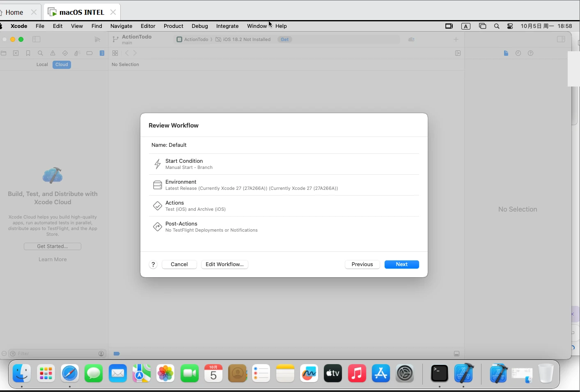Open help with the question mark button
The width and height of the screenshot is (580, 392).
coord(153,264)
